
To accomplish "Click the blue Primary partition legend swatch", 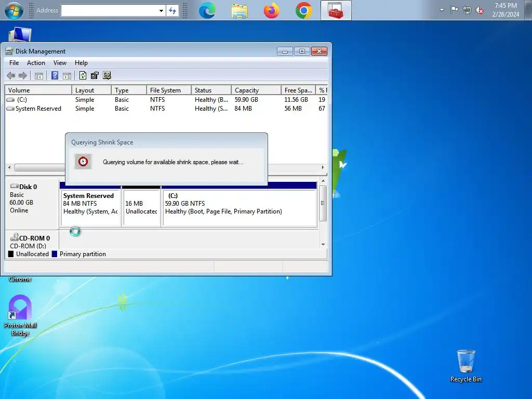I will tap(54, 254).
